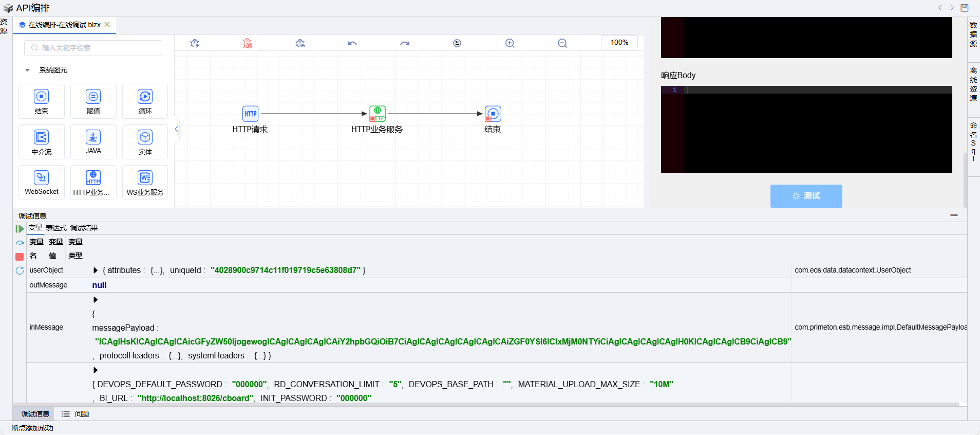Click the undo arrow in toolbar
Viewport: 980px width, 435px height.
[352, 43]
